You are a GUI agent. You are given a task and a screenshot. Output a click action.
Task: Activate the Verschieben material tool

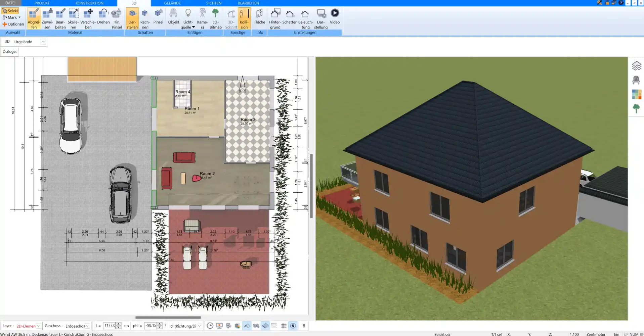click(x=88, y=18)
